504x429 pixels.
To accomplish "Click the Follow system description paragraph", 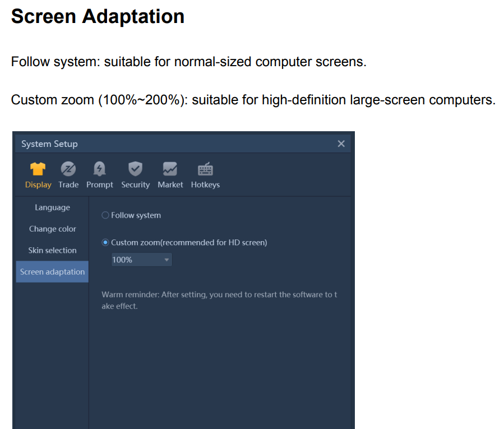I will click(x=189, y=62).
